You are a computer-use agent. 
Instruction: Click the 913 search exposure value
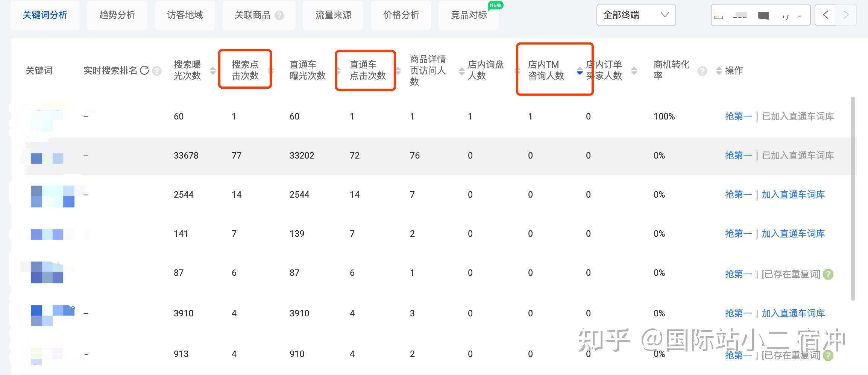tap(181, 354)
